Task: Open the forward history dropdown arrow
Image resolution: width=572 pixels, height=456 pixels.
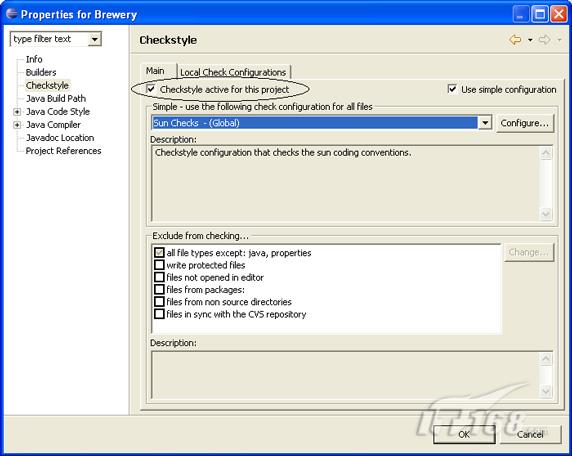Action: (x=559, y=40)
